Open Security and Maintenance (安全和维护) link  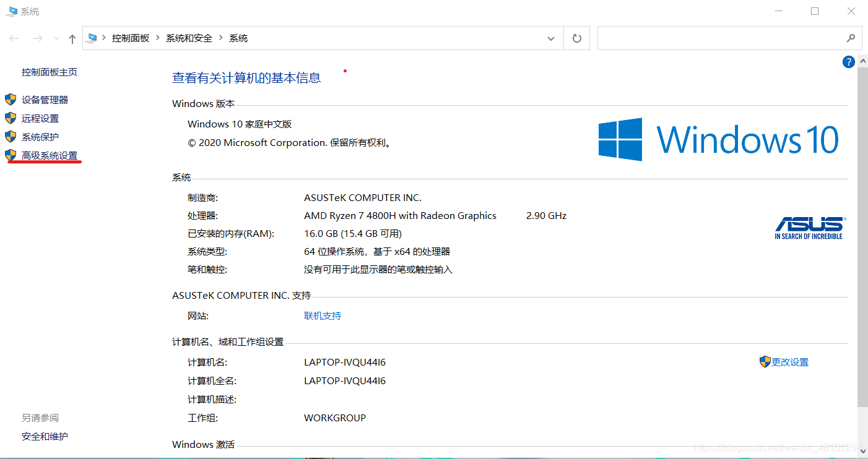pos(45,436)
